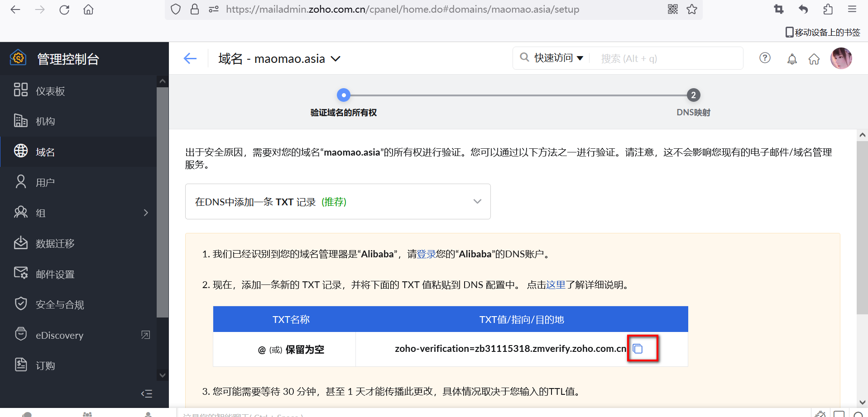Open the browser hamburger menu
This screenshot has height=417, width=868.
tap(852, 9)
